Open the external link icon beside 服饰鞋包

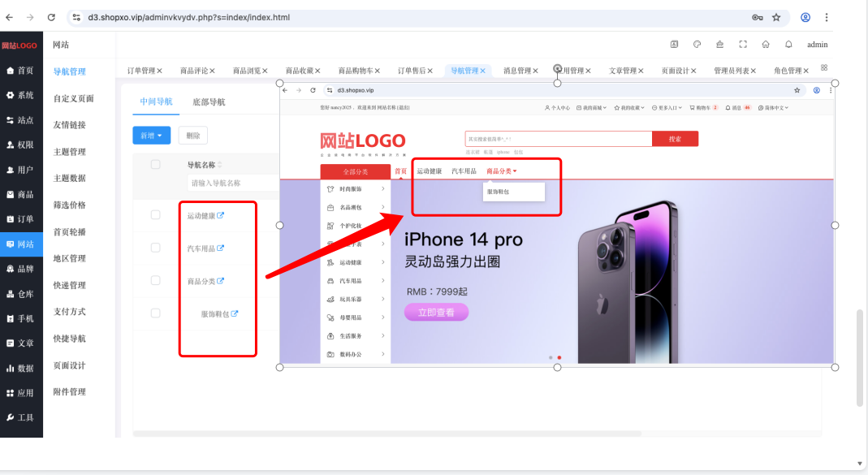coord(234,313)
